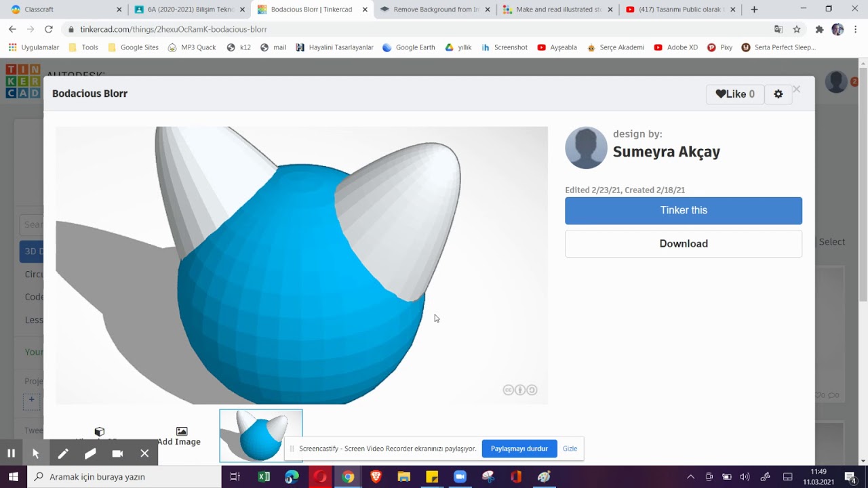The image size is (868, 488).
Task: Open the MP3 Quack bookmark
Action: 192,47
